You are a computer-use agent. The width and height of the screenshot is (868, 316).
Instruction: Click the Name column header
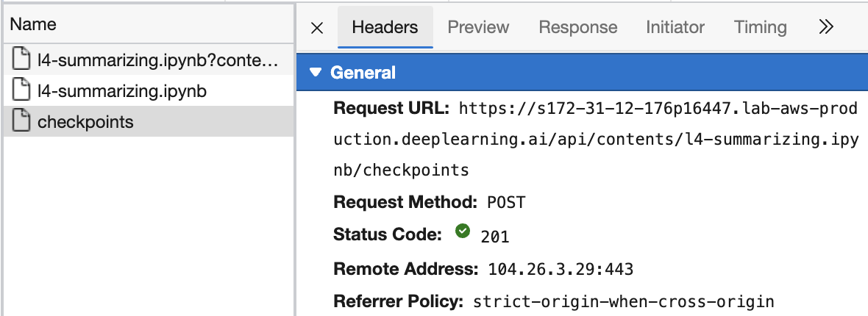point(33,24)
